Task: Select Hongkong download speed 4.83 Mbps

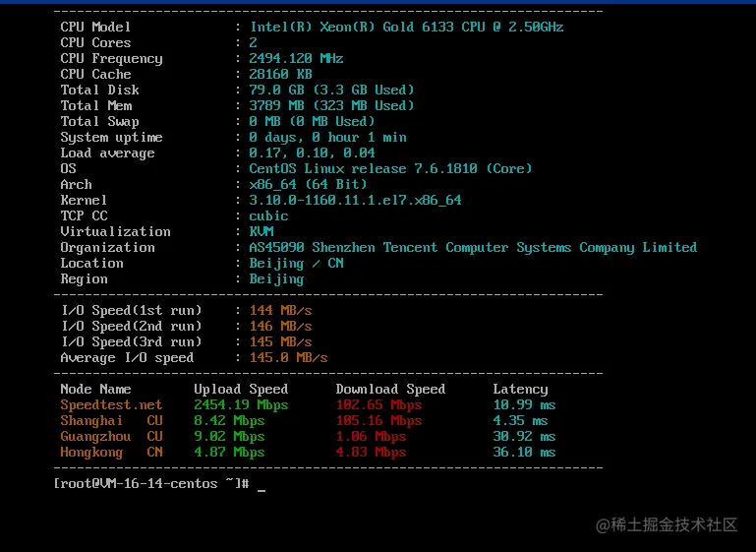Action: [x=372, y=452]
